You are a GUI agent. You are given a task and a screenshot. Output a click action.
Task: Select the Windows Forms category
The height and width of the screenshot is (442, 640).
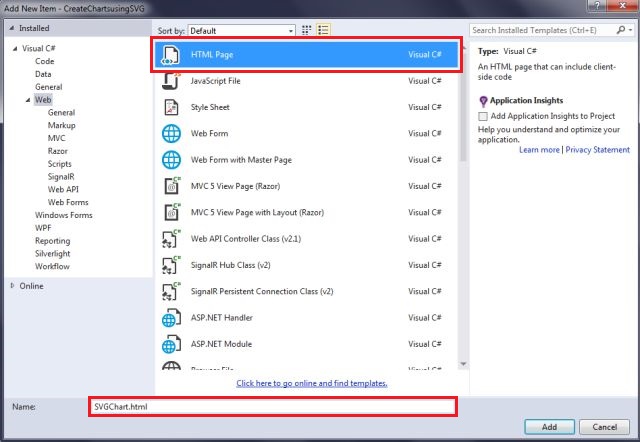point(64,215)
